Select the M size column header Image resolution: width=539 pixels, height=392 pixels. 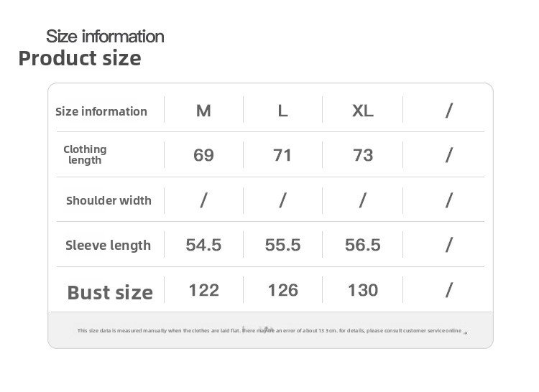tap(203, 111)
